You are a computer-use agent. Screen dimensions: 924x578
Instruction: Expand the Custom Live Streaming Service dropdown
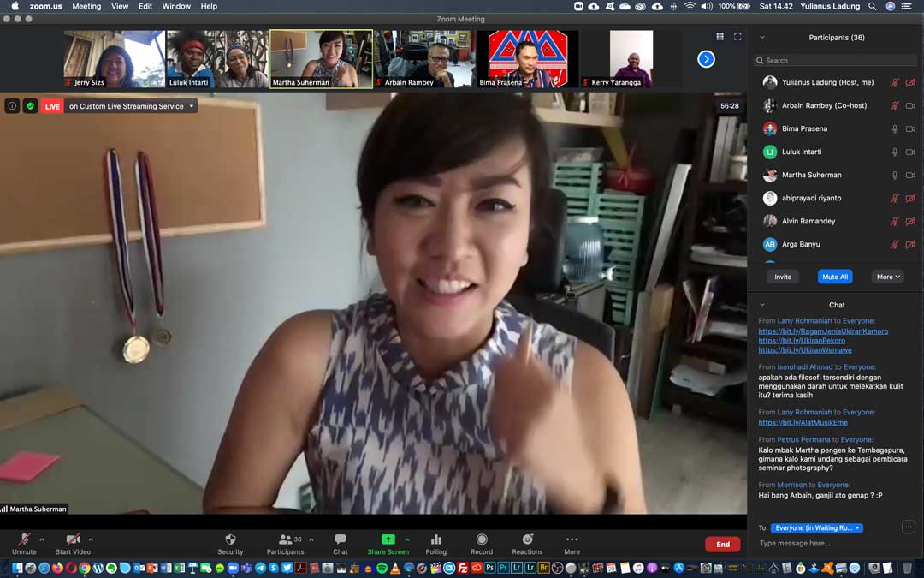coord(192,106)
